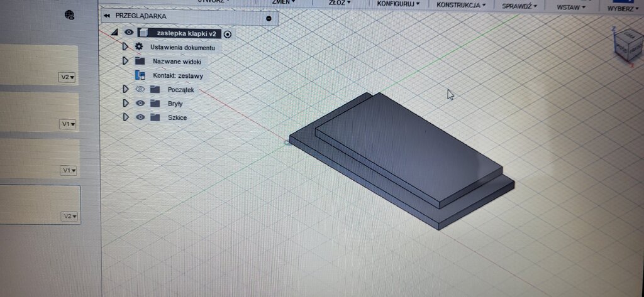Screen dimensions: 644x297
Task: Show the hidden Początek folder
Action: 140,89
